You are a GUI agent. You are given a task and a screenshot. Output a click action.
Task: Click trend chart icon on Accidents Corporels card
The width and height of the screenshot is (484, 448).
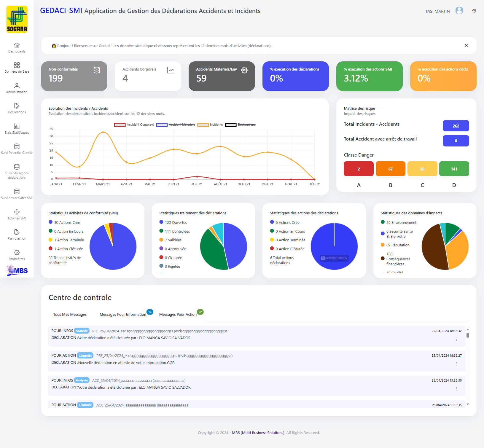[x=171, y=70]
